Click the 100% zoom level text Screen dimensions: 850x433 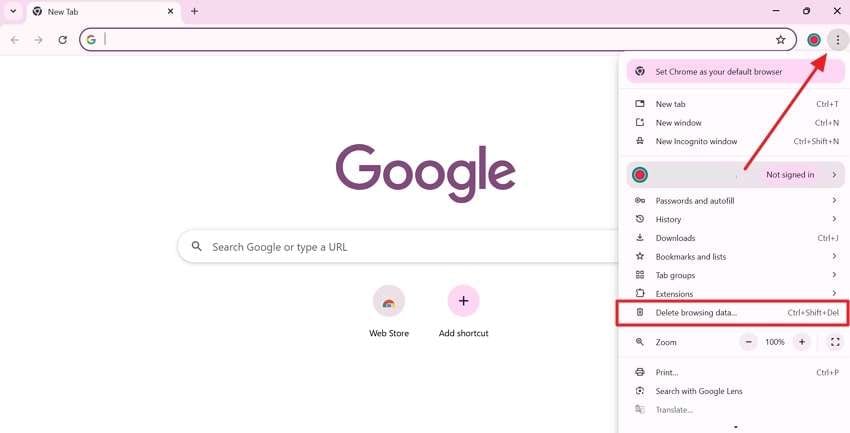pyautogui.click(x=775, y=342)
